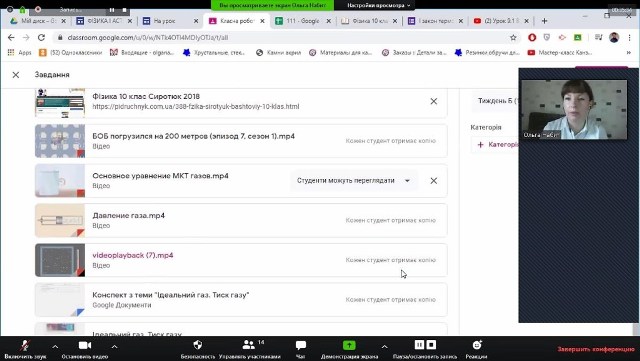640x361 pixels.
Task: Open the Студенти можуть переглядати dropdown
Action: click(x=354, y=180)
